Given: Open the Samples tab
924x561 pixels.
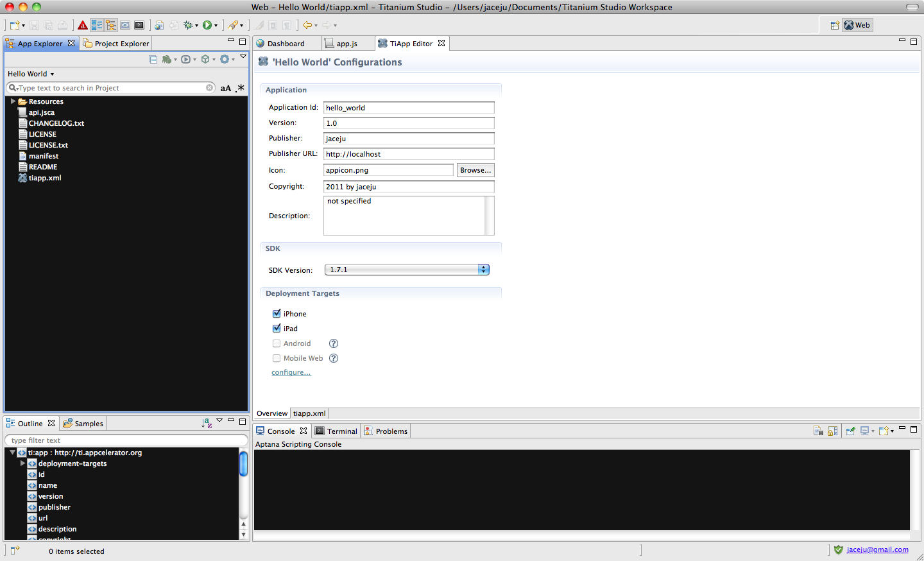Looking at the screenshot, I should coord(83,424).
